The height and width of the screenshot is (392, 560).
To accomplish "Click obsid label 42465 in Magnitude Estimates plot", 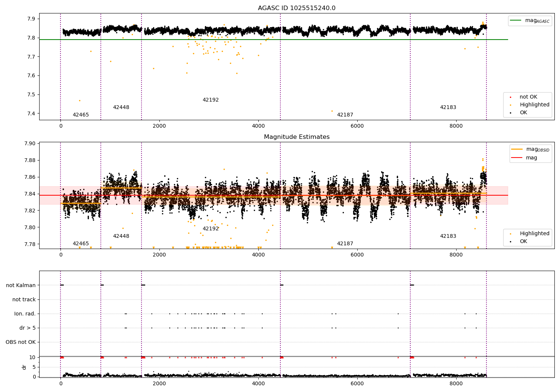I will [81, 244].
